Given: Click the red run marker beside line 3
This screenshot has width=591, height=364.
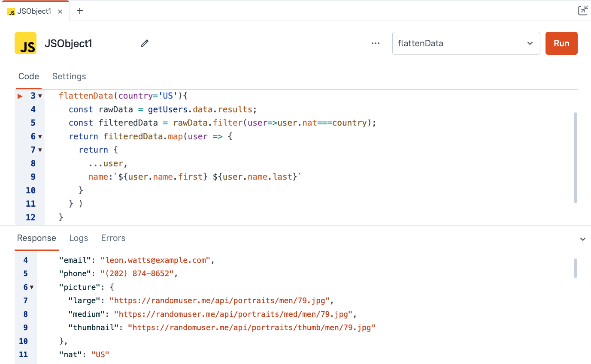Looking at the screenshot, I should pos(20,96).
